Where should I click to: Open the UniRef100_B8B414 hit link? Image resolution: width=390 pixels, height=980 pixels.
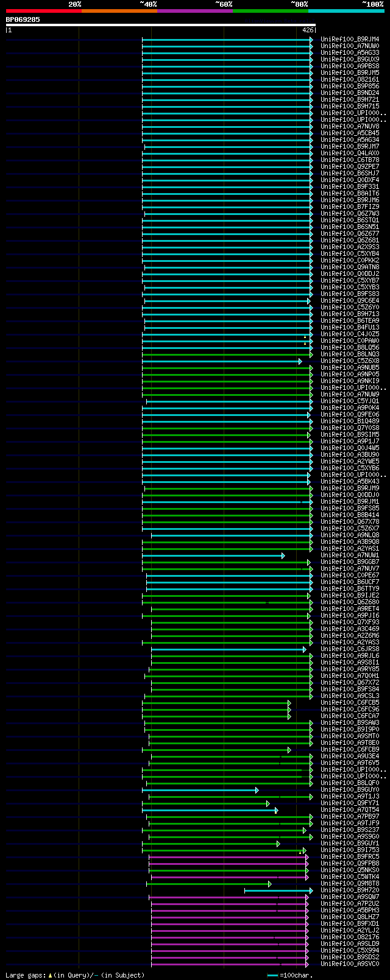(350, 515)
